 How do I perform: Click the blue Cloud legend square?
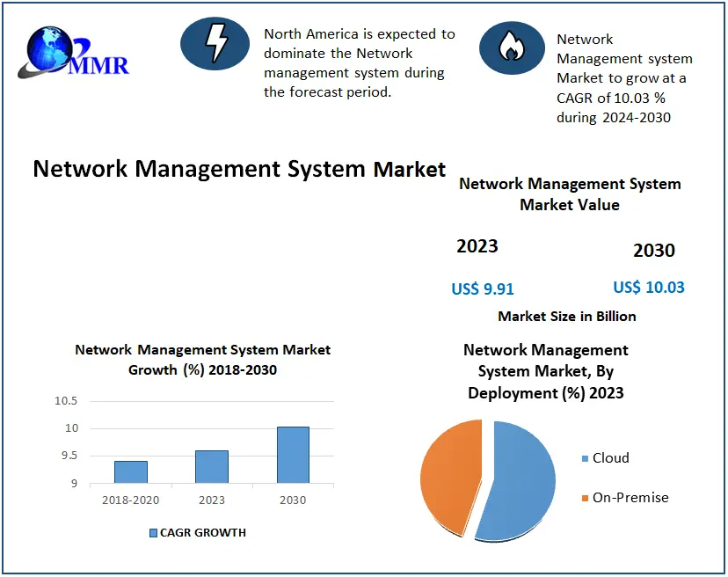585,458
